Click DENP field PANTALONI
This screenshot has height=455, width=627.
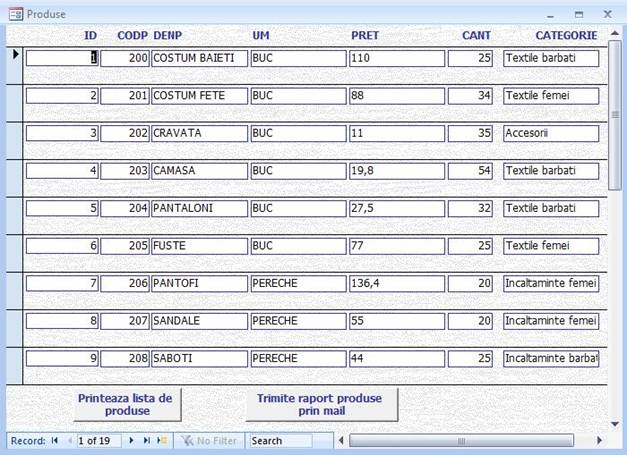point(200,209)
